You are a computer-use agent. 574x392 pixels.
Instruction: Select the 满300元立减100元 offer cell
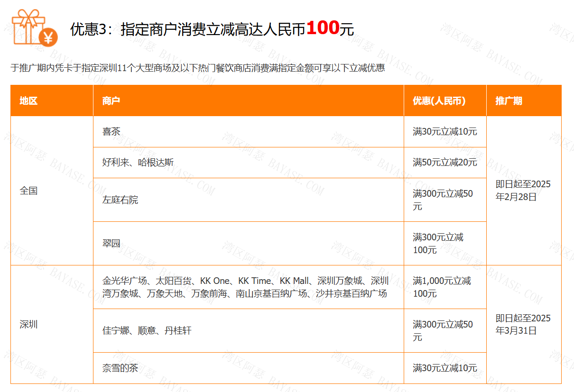tap(445, 244)
